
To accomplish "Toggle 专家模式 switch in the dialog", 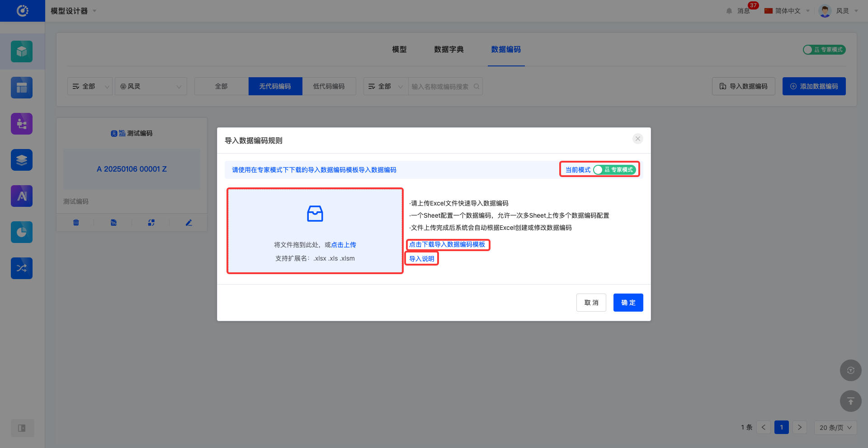I will coord(614,170).
